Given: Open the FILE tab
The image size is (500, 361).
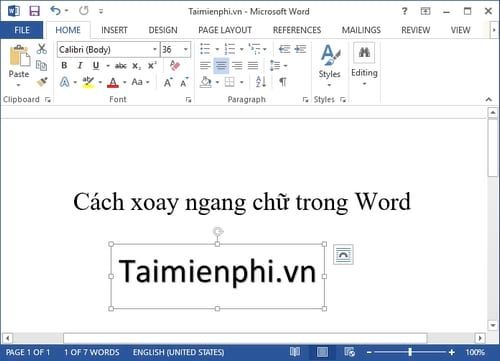Looking at the screenshot, I should pos(22,30).
